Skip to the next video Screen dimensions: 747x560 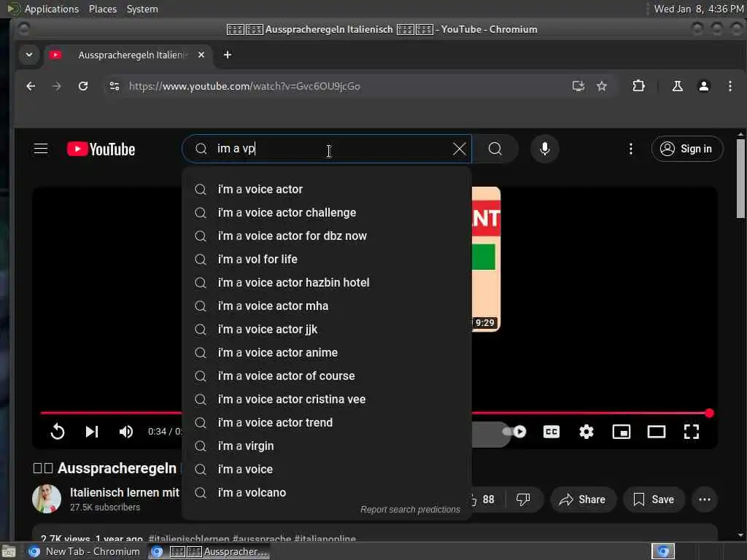pyautogui.click(x=91, y=432)
